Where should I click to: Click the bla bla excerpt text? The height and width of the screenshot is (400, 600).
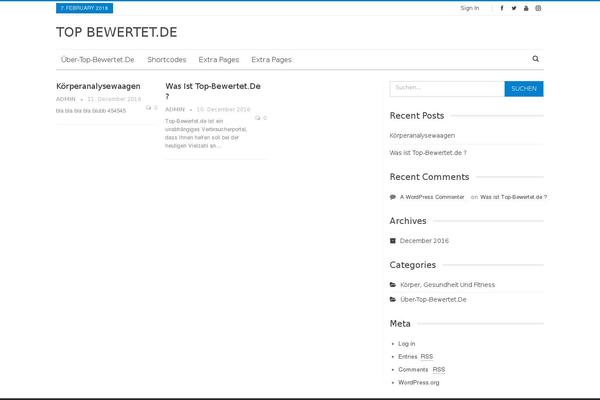[x=91, y=111]
